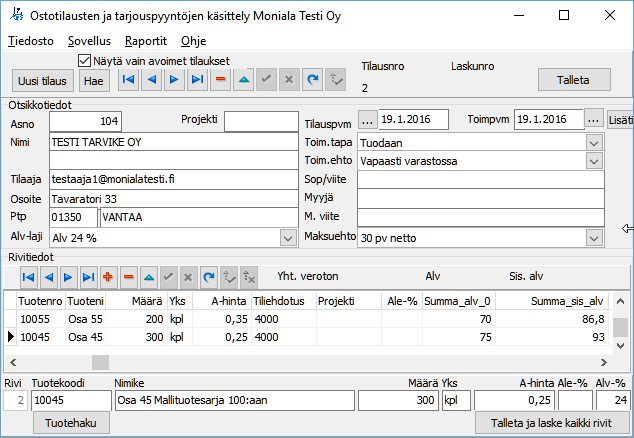634x438 pixels.
Task: Open the Maksuehto dropdown list
Action: (x=595, y=238)
